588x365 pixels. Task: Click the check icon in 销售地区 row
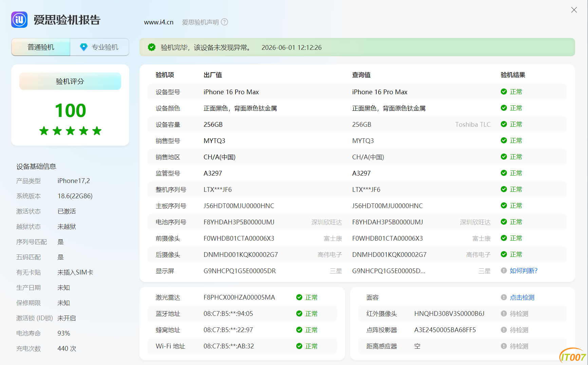coord(504,157)
